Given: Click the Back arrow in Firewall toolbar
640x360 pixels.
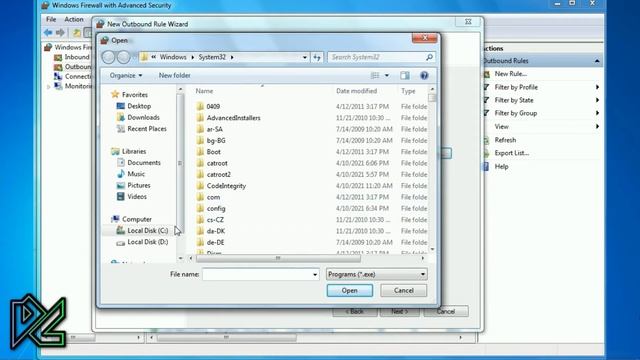Looking at the screenshot, I should click(48, 33).
